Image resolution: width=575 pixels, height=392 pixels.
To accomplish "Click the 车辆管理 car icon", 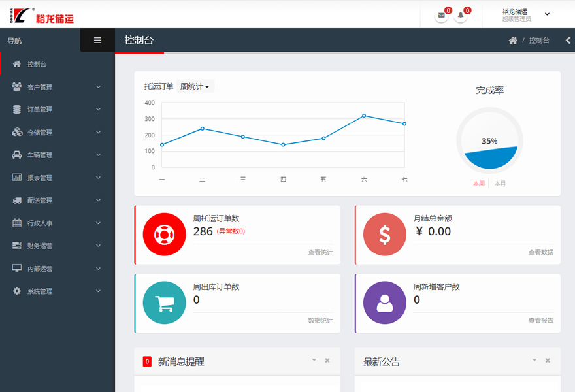I will 17,155.
